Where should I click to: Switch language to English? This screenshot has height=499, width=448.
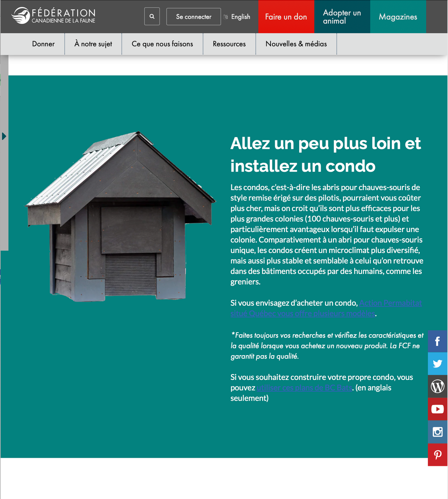coord(240,17)
